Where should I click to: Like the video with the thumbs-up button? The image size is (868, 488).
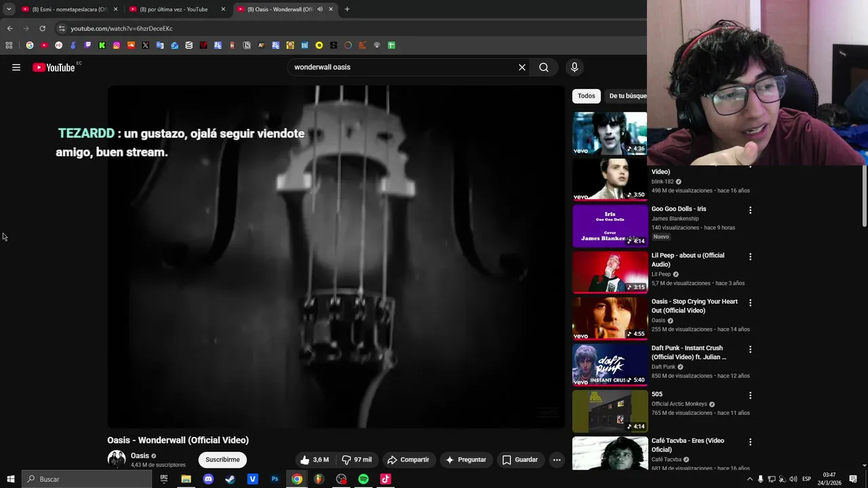click(315, 460)
